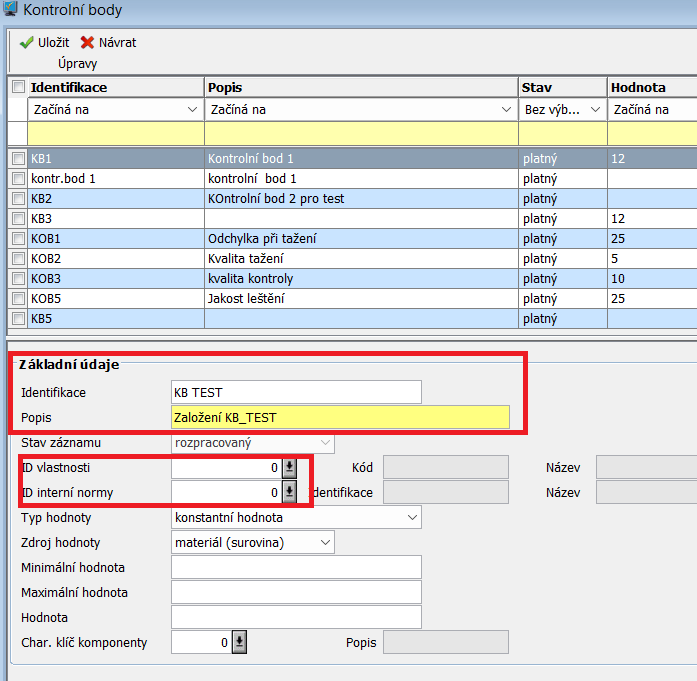Image resolution: width=697 pixels, height=681 pixels.
Task: Check the checkbox for row KB1
Action: pos(18,158)
